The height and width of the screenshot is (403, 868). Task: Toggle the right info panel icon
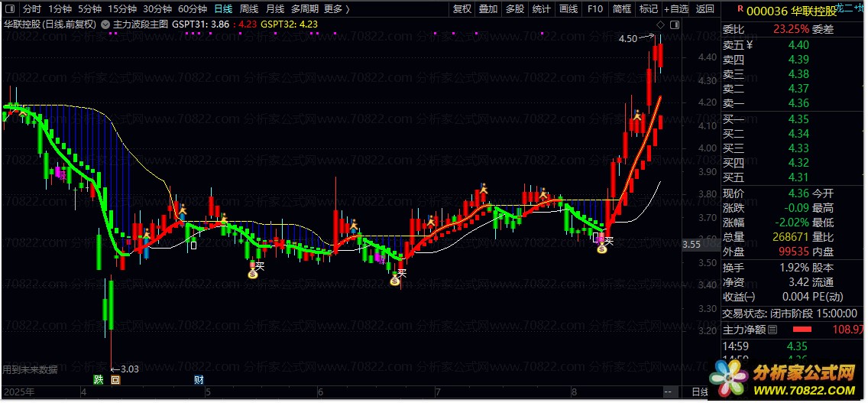tap(674, 25)
